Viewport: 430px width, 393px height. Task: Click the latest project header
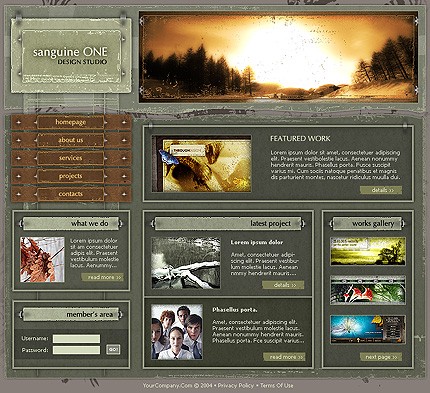(229, 223)
